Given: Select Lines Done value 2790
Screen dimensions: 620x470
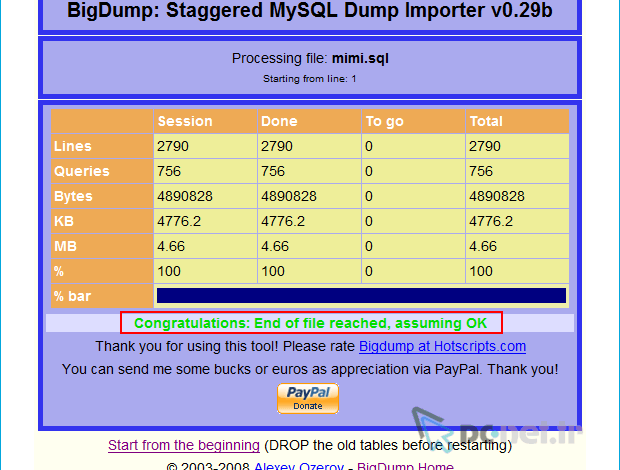Looking at the screenshot, I should click(x=277, y=146).
